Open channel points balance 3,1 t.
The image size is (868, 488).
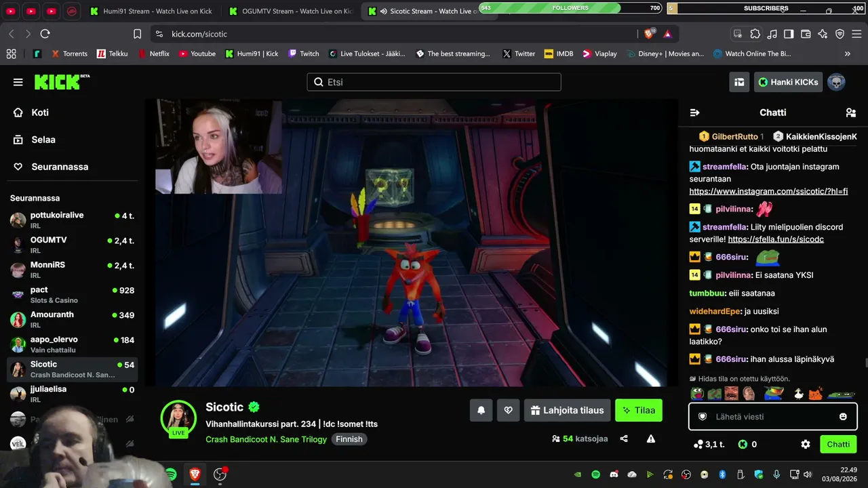709,444
